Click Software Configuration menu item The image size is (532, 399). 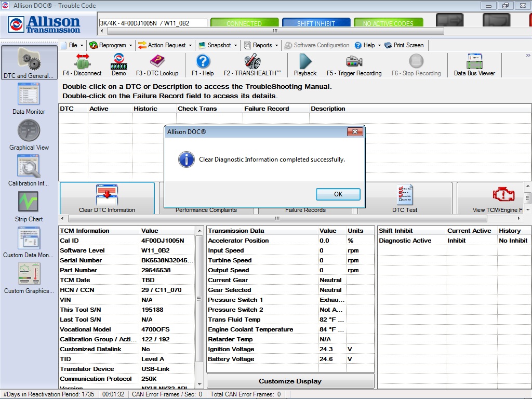(317, 45)
